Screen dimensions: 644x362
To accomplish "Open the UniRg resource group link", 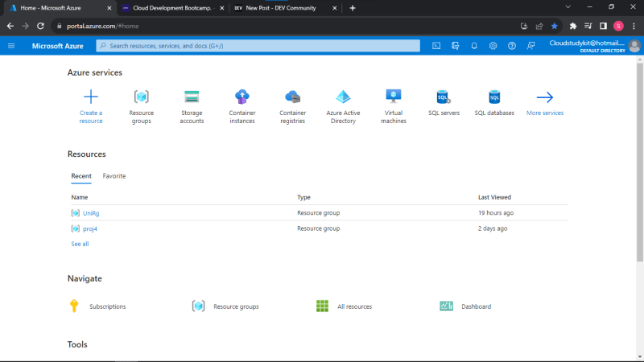I will [91, 213].
